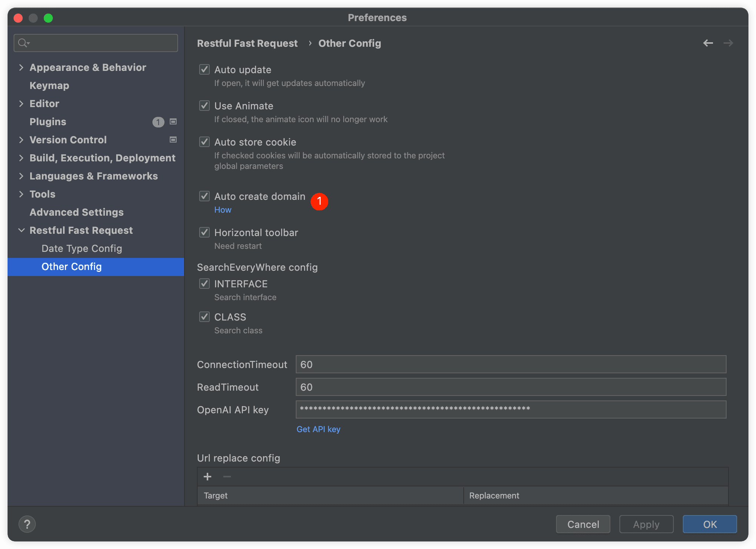The image size is (756, 549).
Task: Expand the Editor tree node
Action: click(x=21, y=104)
